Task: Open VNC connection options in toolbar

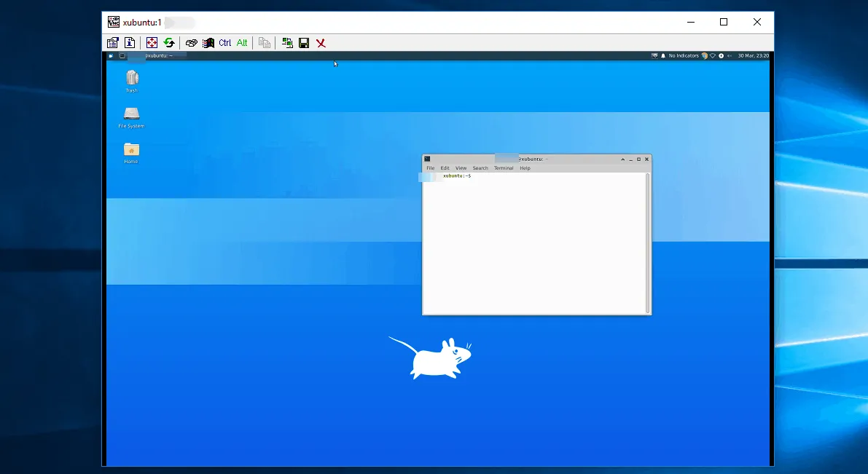Action: coord(113,42)
